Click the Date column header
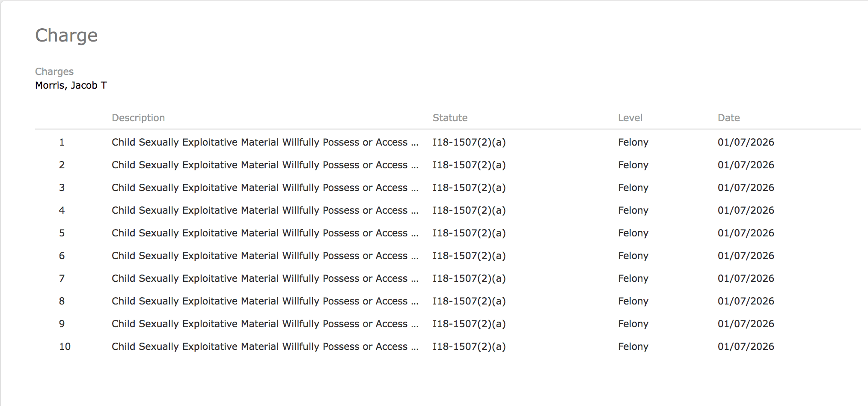The image size is (868, 406). coord(728,118)
